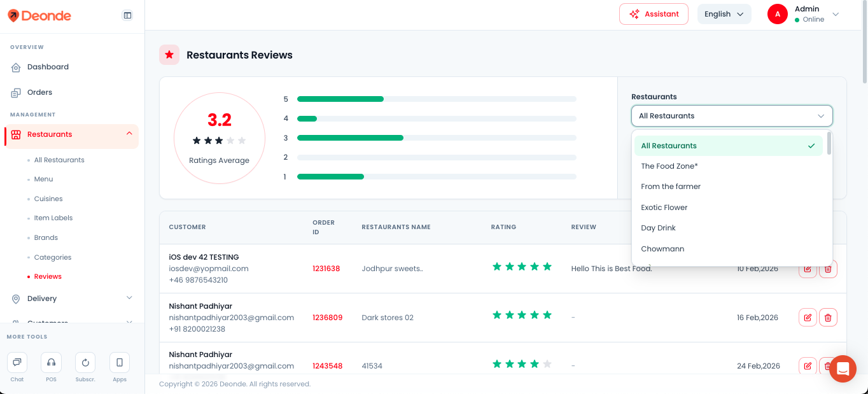Go to Orders in sidebar

click(39, 92)
